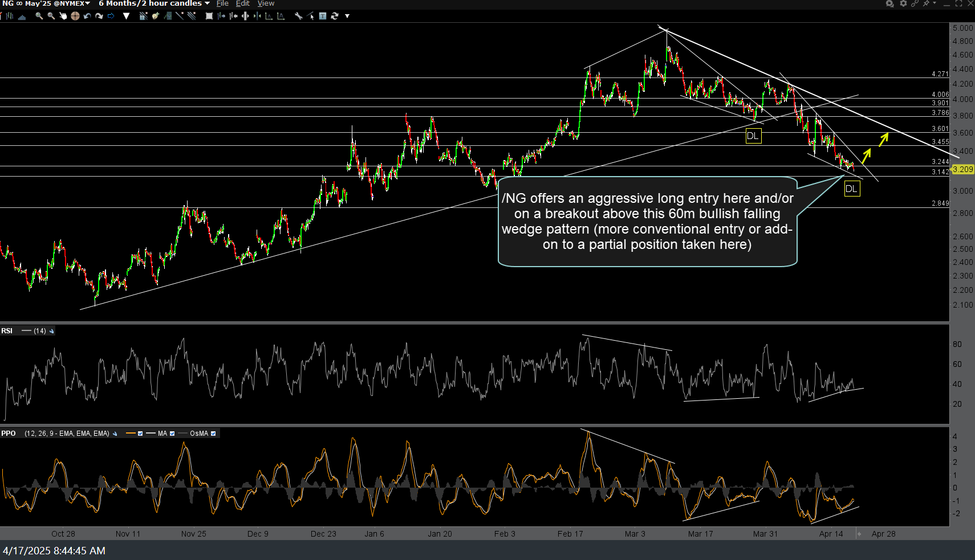Image resolution: width=975 pixels, height=560 pixels.
Task: Expand the pin options dropdown arrow
Action: click(x=934, y=3)
